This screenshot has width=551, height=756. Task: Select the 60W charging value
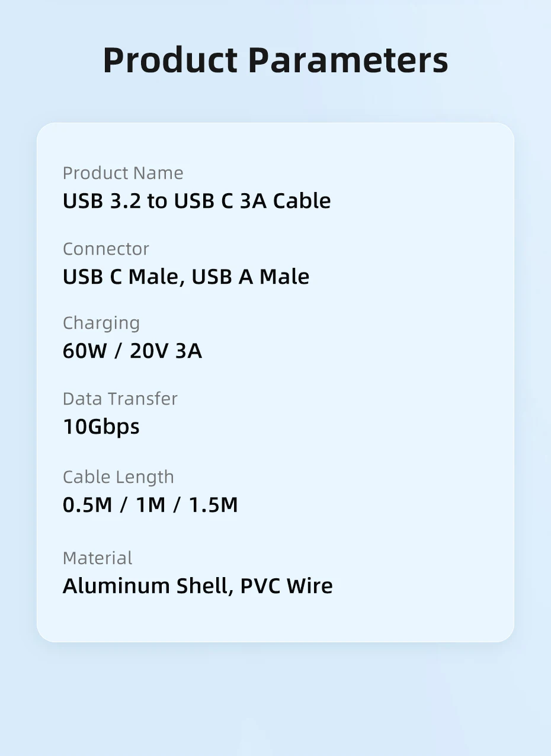[84, 351]
